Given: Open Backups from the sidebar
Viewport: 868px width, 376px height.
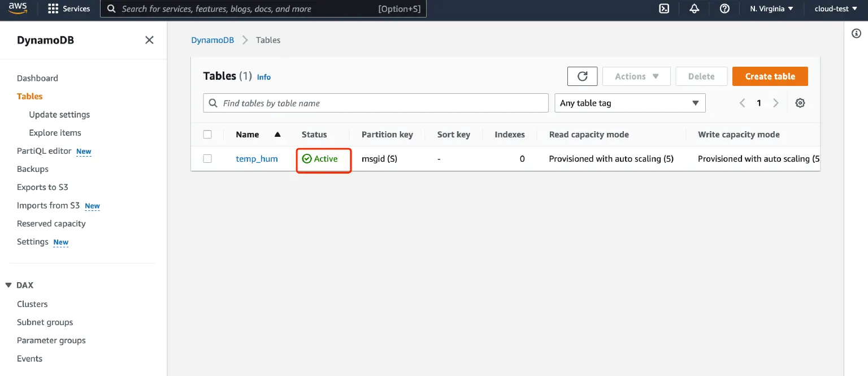Looking at the screenshot, I should 33,169.
